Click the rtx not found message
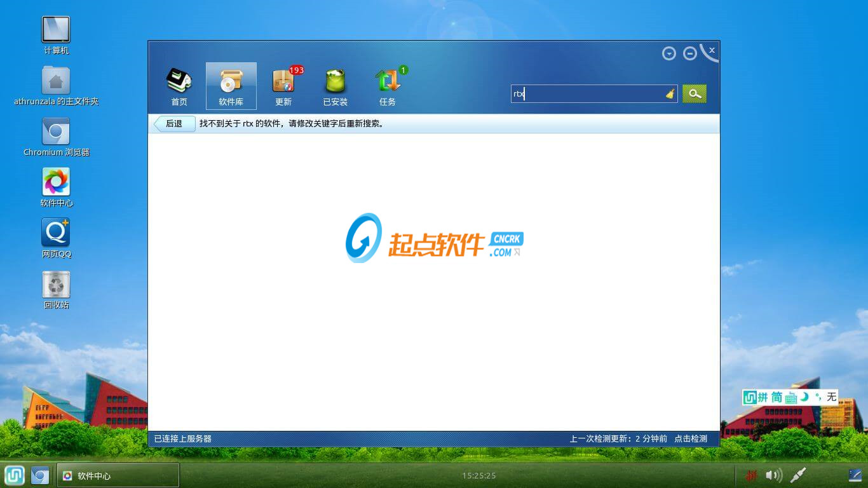 pos(292,124)
